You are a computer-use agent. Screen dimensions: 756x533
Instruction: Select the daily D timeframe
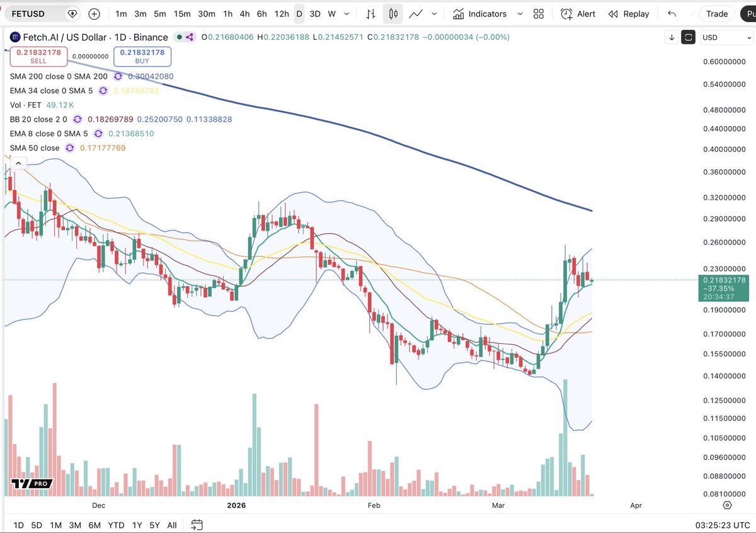tap(299, 14)
